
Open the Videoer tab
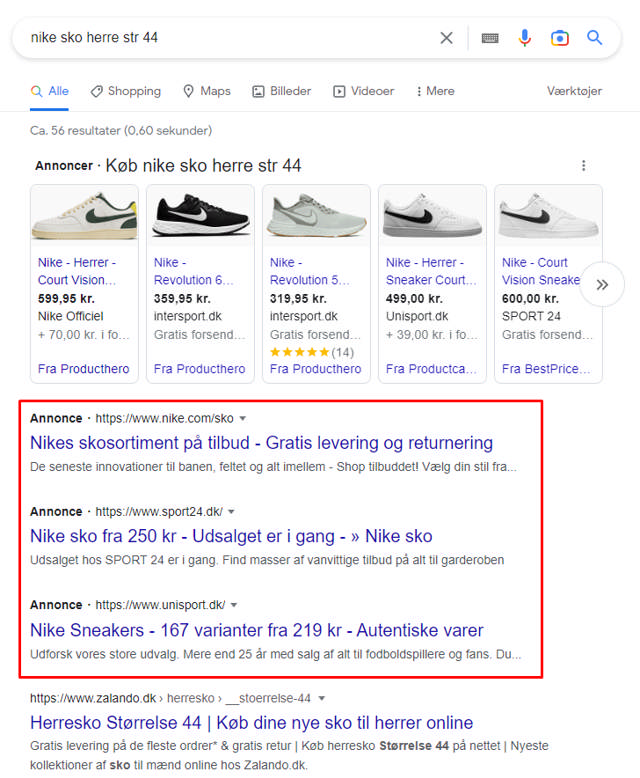click(x=363, y=91)
